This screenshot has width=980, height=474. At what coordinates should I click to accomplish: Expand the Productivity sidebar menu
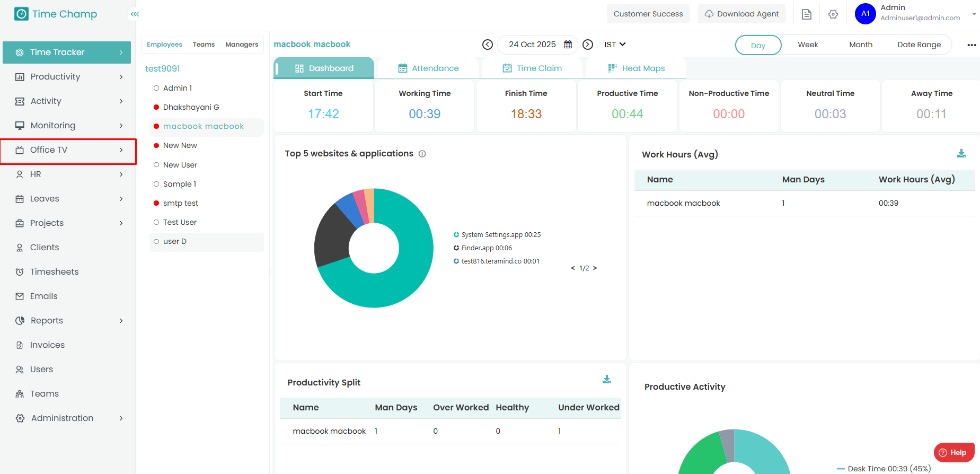pos(69,77)
